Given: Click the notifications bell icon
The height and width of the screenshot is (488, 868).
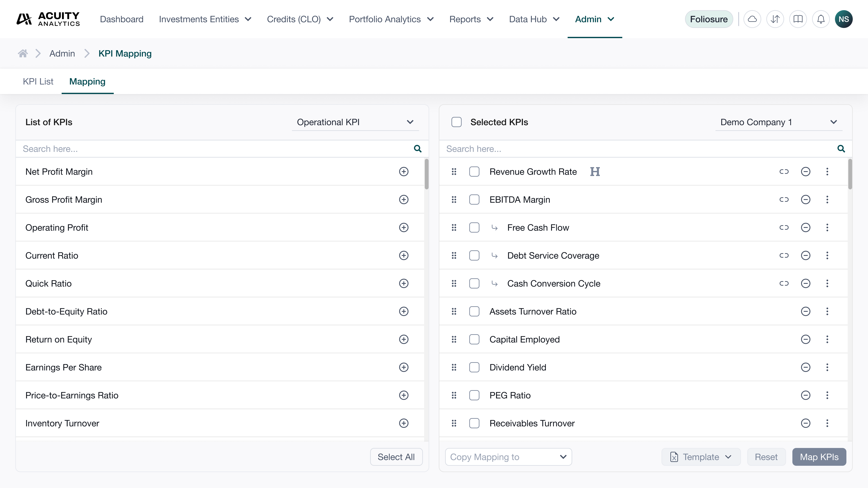Looking at the screenshot, I should (x=821, y=19).
